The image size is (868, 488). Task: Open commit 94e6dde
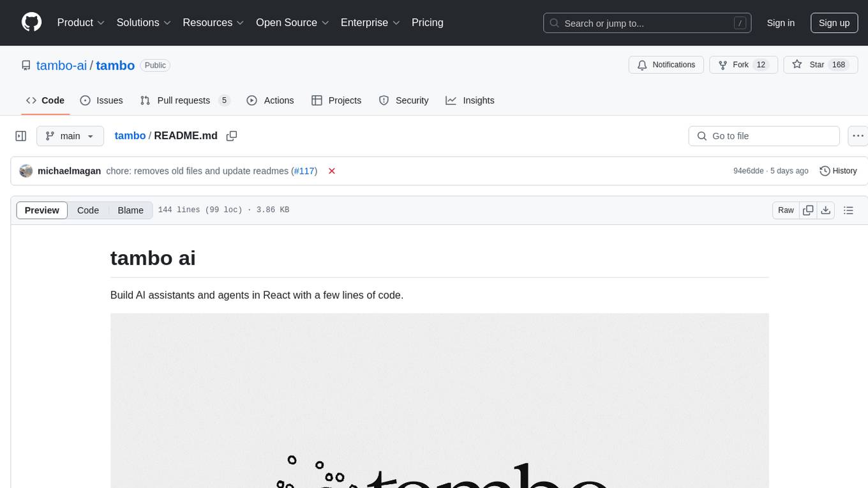tap(749, 171)
